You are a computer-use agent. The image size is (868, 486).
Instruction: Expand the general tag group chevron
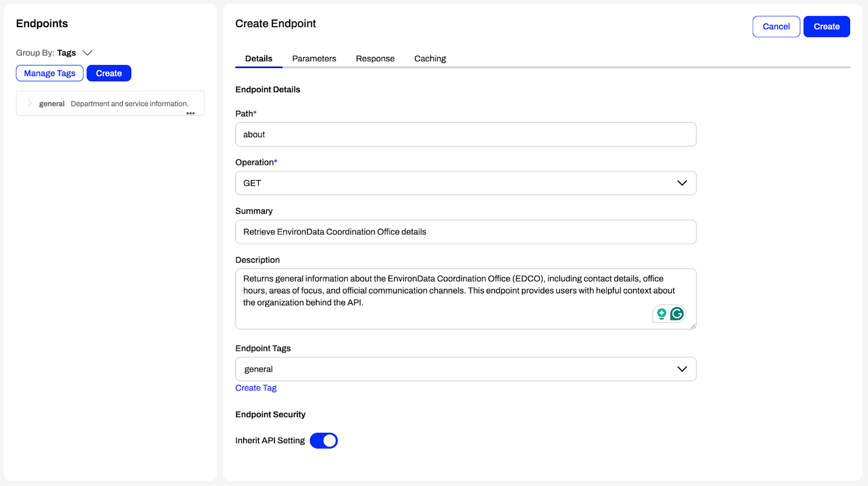[x=29, y=103]
